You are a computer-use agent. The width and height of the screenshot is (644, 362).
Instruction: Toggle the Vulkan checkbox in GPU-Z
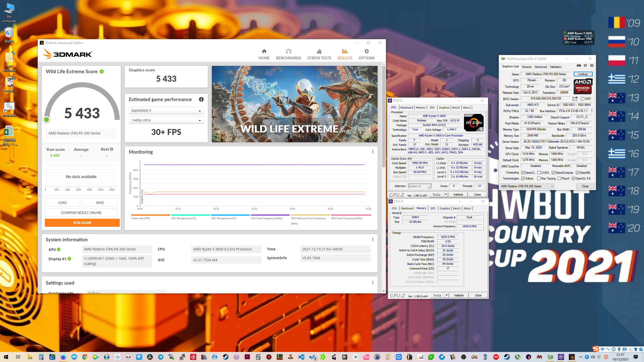point(523,178)
